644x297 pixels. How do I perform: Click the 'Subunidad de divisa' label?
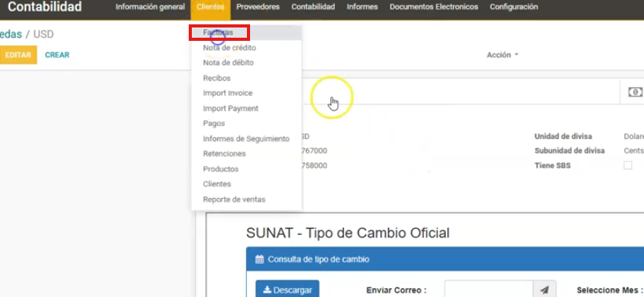[569, 151]
